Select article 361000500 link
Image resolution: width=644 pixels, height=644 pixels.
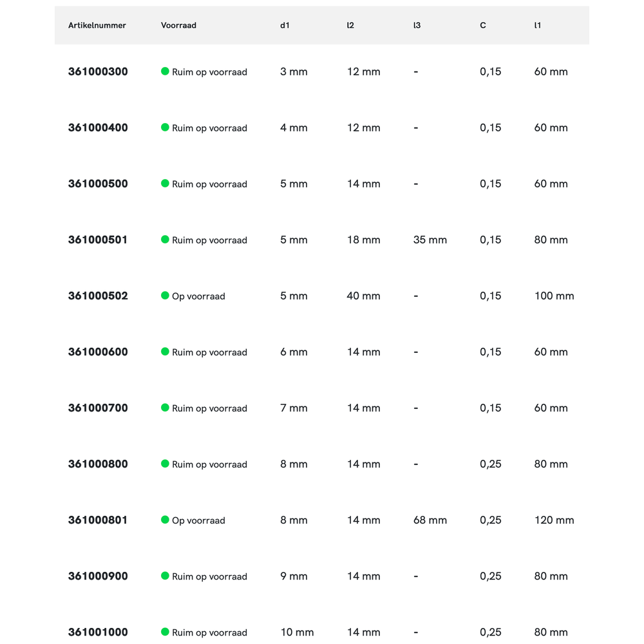[x=98, y=184]
